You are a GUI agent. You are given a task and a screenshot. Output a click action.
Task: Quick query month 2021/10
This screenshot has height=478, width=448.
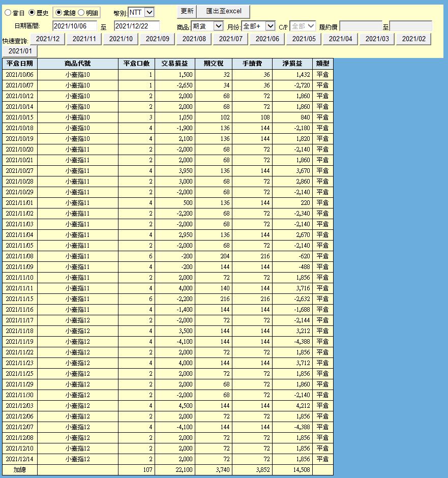[x=121, y=39]
